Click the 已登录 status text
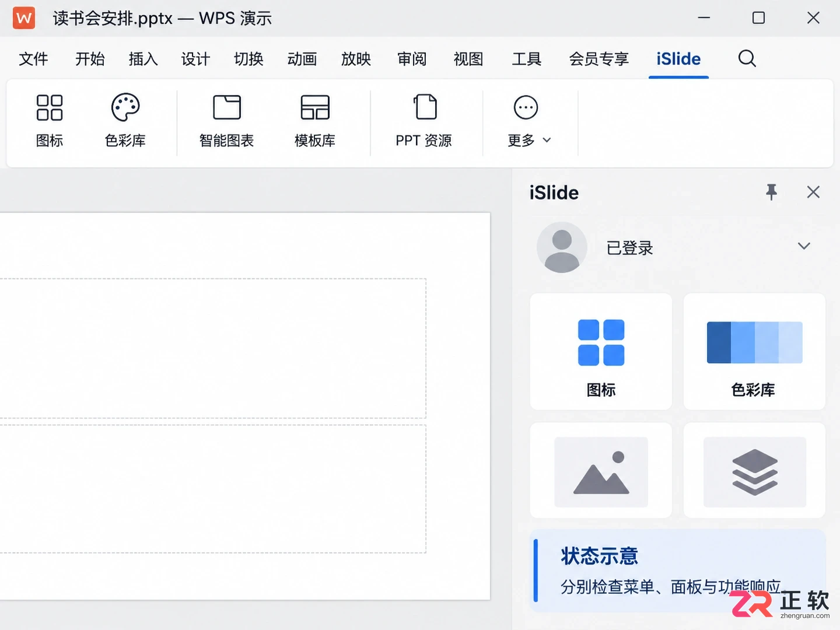The image size is (840, 630). tap(630, 248)
